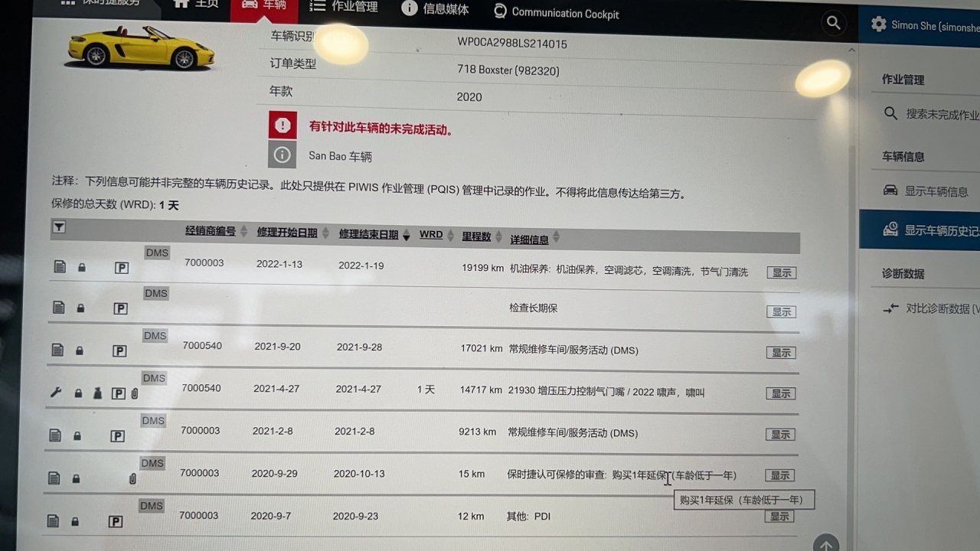This screenshot has height=551, width=980.
Task: Click document icon in 2021-9-20 row
Action: pos(57,350)
